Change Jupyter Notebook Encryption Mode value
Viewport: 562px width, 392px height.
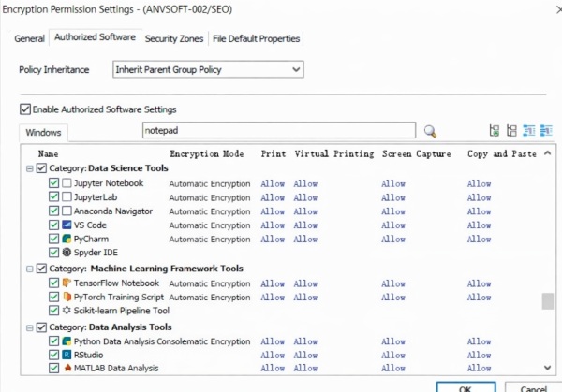210,183
